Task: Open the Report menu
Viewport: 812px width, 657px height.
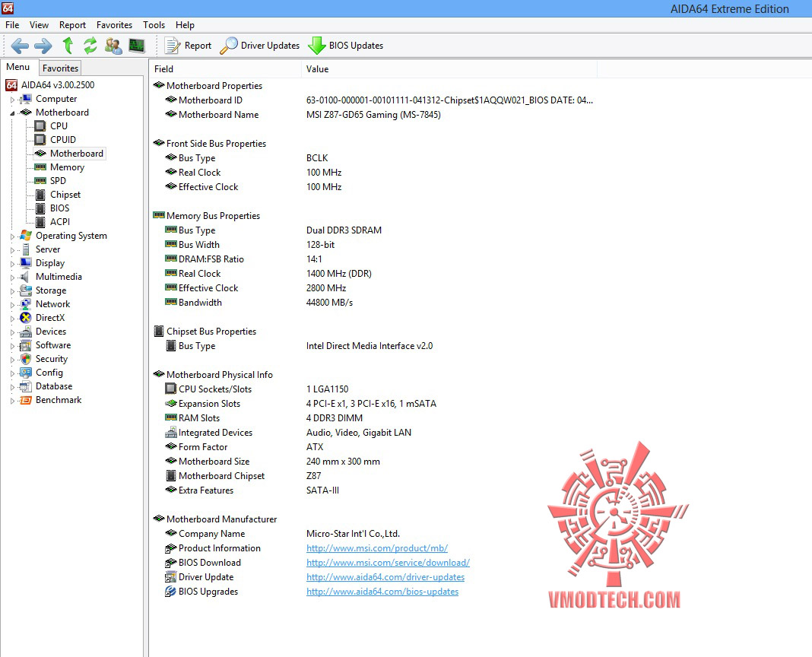Action: 72,25
